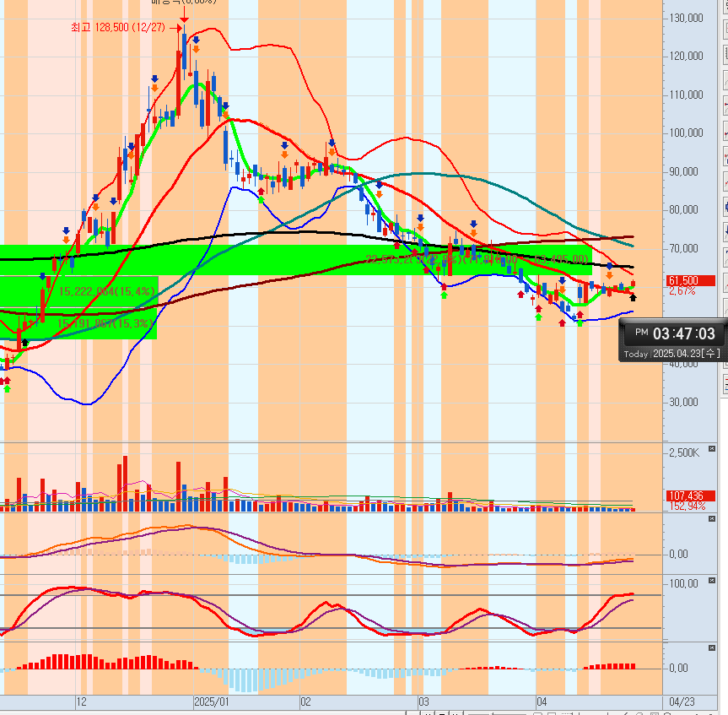Close the bottom histogram indicator panel
Viewport: 728px width, 715px height.
pyautogui.click(x=712, y=648)
